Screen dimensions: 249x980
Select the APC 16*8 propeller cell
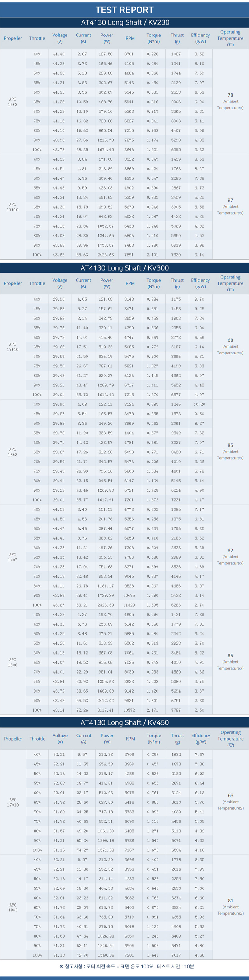click(x=13, y=102)
